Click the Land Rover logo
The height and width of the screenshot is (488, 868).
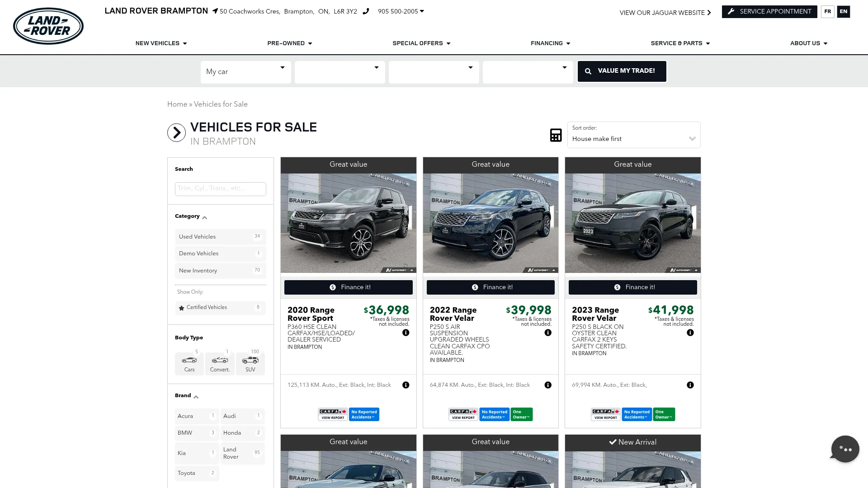point(48,26)
